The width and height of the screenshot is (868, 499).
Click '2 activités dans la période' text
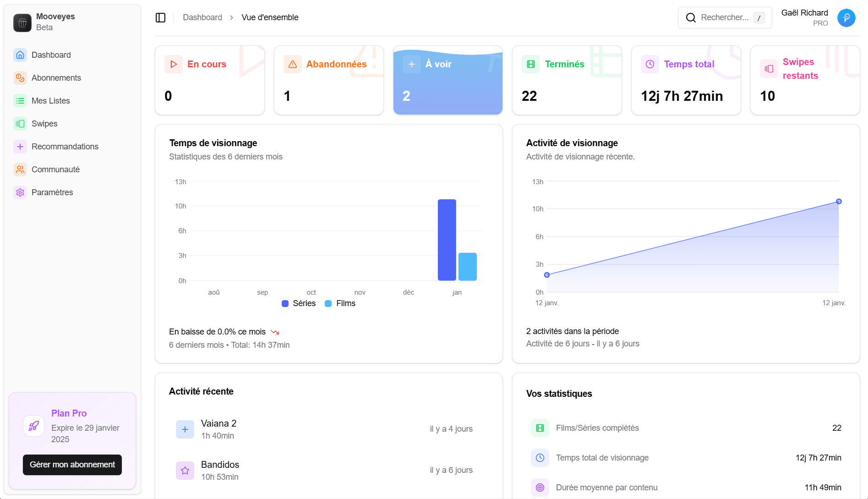[572, 331]
